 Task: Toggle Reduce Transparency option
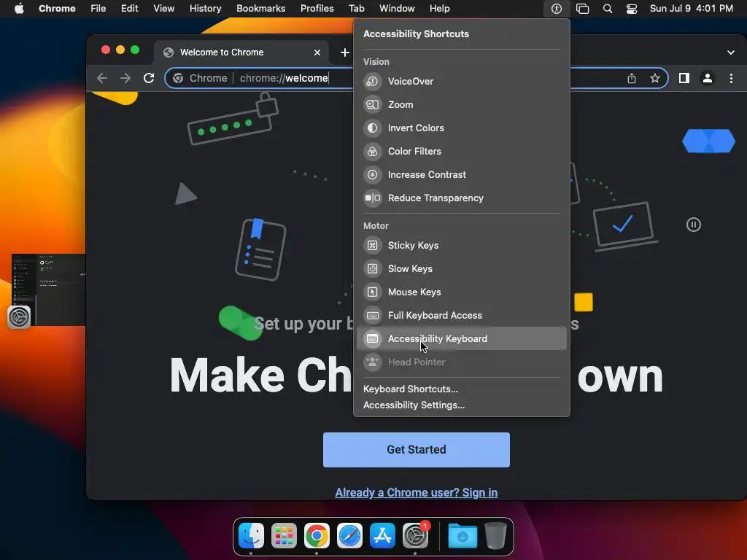pyautogui.click(x=461, y=198)
